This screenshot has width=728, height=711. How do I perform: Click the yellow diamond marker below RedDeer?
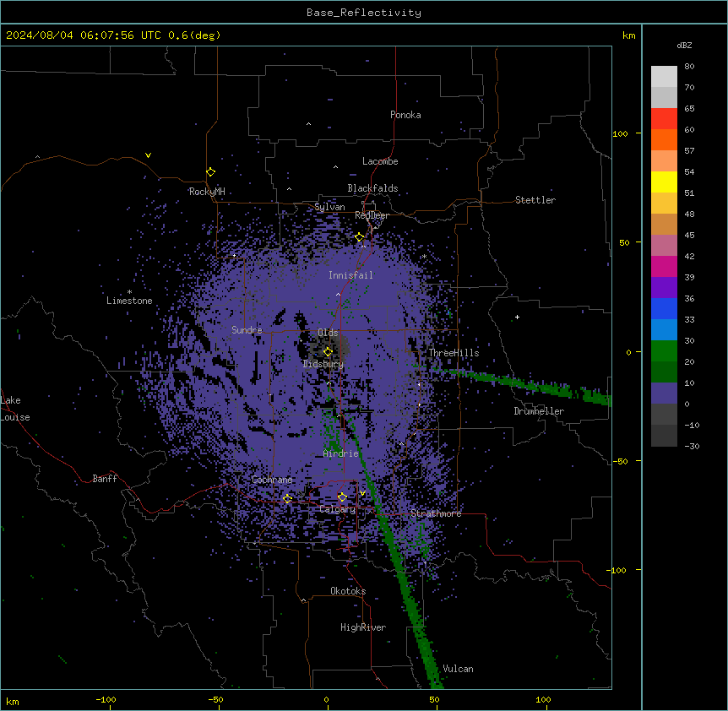click(360, 237)
